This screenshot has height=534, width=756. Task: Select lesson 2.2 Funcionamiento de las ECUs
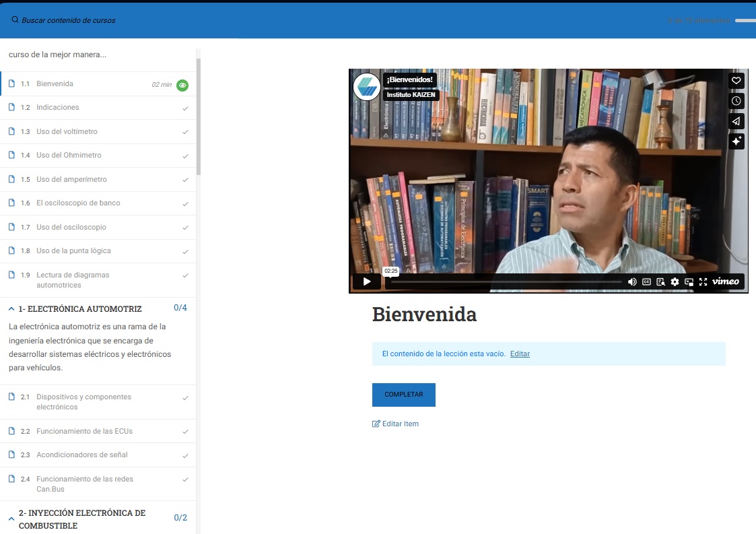pos(84,431)
